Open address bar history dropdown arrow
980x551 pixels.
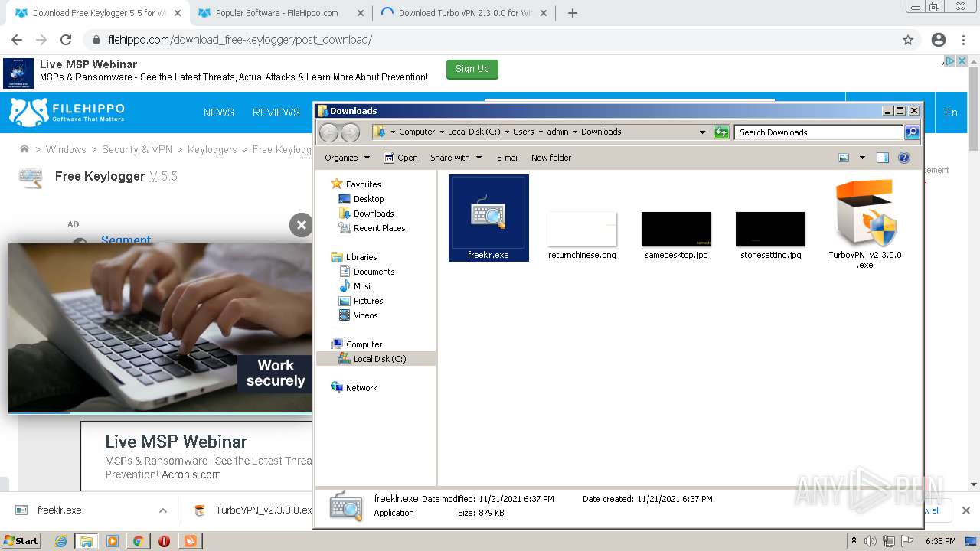click(x=702, y=132)
